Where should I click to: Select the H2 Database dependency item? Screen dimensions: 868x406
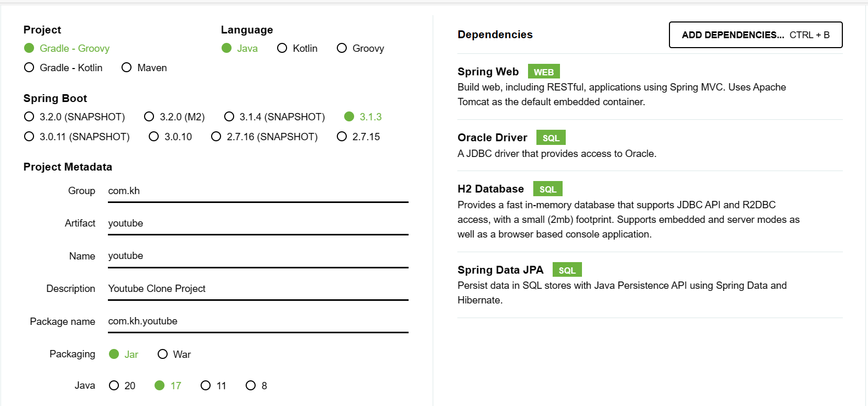[x=628, y=212]
